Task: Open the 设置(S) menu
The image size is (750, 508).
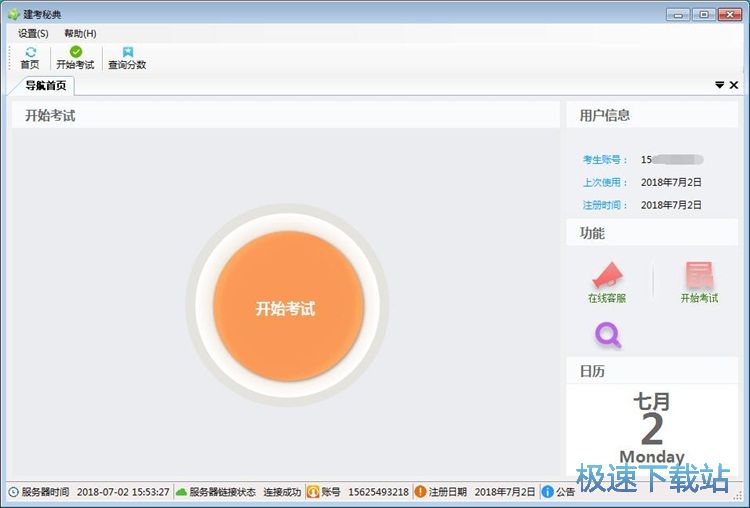Action: [33, 33]
